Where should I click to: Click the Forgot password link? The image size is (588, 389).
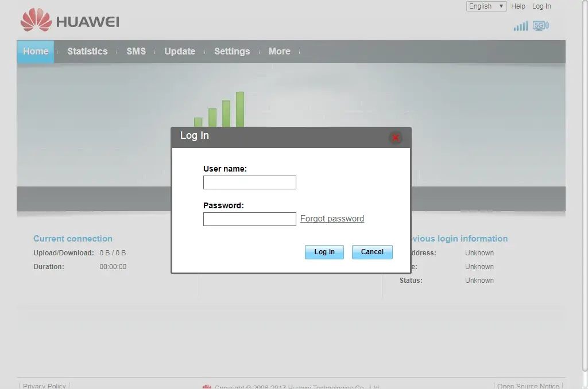(332, 219)
